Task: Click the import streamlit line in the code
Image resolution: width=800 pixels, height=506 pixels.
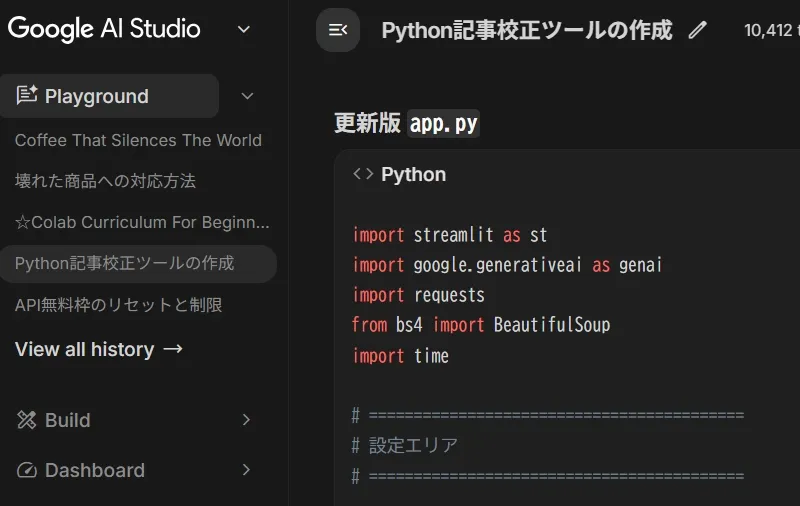Action: (450, 235)
